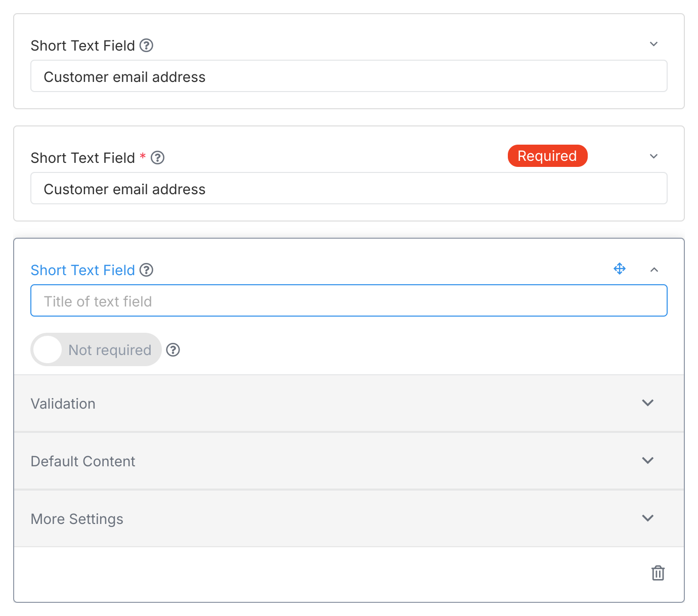Select the Customer email address value in the first field
The image size is (698, 616).
124,77
